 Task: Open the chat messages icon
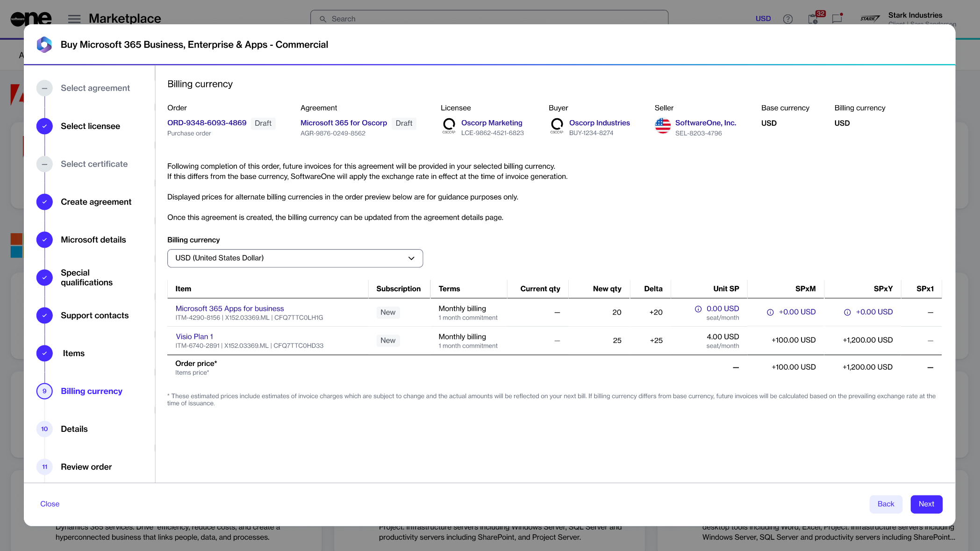click(x=837, y=19)
